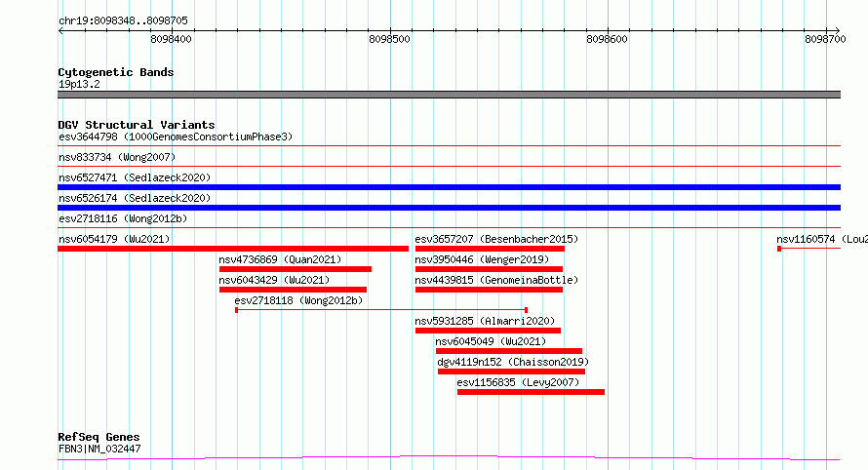The height and width of the screenshot is (470, 868).
Task: Click the esv1156835 (Levy2007) text label
Action: (x=518, y=382)
